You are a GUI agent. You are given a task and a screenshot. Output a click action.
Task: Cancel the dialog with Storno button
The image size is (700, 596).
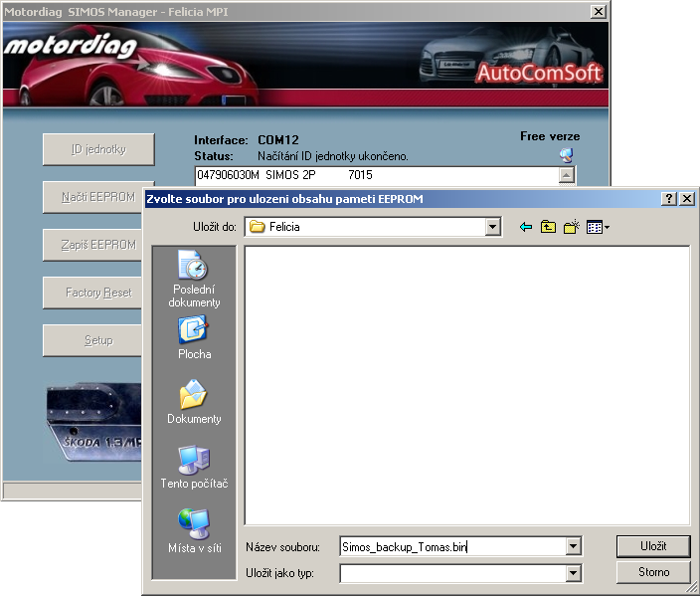pos(653,572)
